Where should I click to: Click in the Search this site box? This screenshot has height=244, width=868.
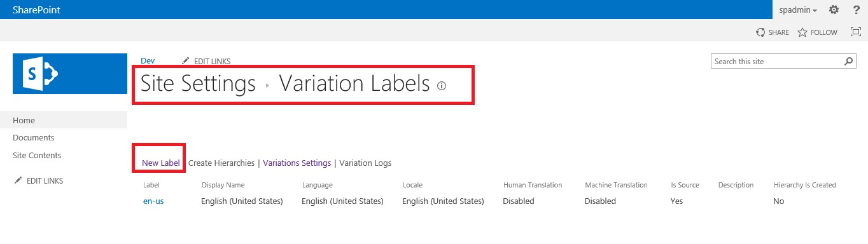pyautogui.click(x=777, y=62)
